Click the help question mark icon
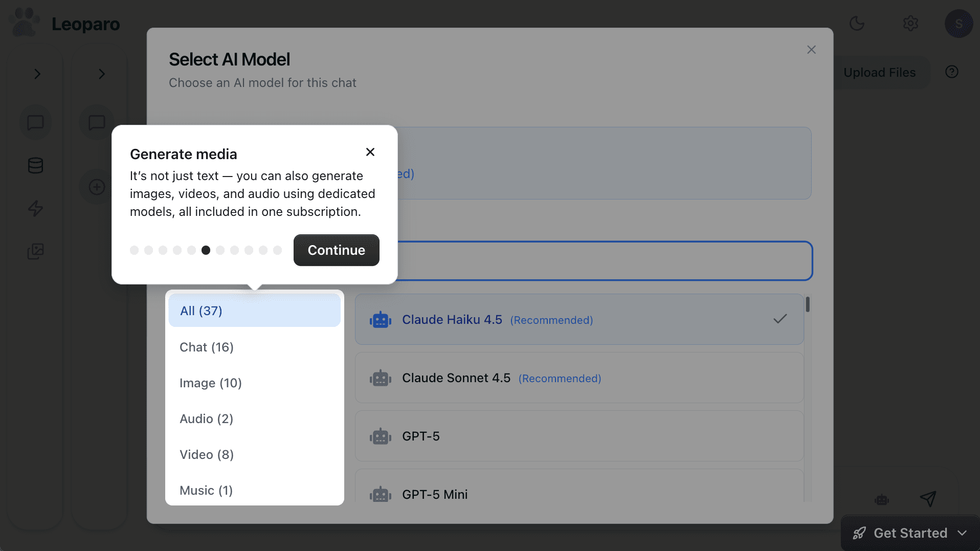This screenshot has width=980, height=551. coord(951,72)
